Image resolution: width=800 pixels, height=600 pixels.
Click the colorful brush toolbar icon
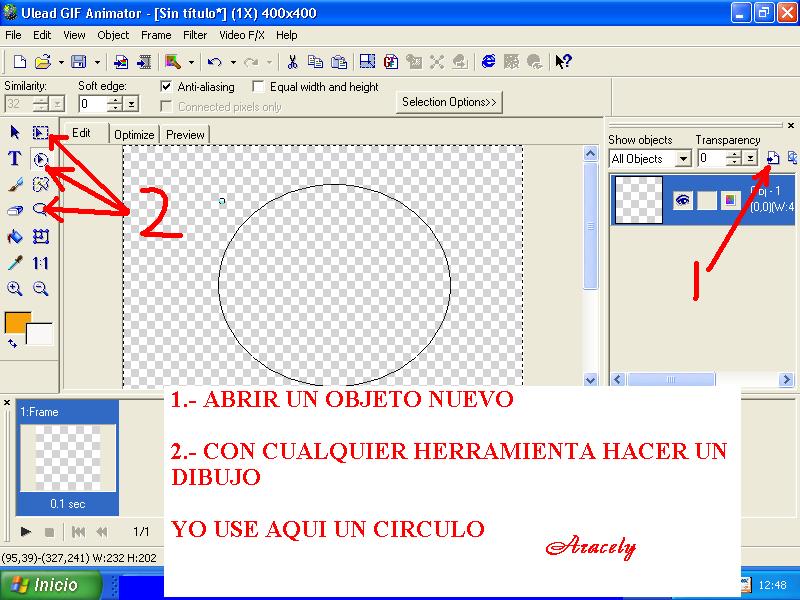pyautogui.click(x=173, y=62)
